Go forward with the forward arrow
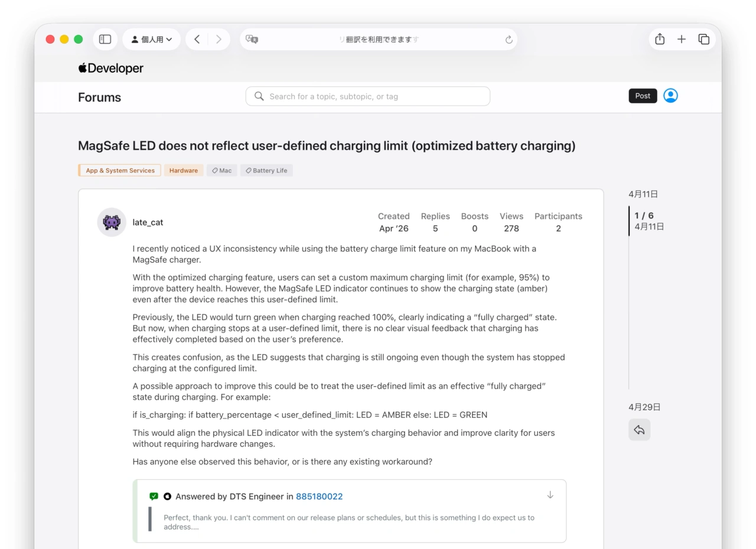This screenshot has width=756, height=549. click(219, 40)
